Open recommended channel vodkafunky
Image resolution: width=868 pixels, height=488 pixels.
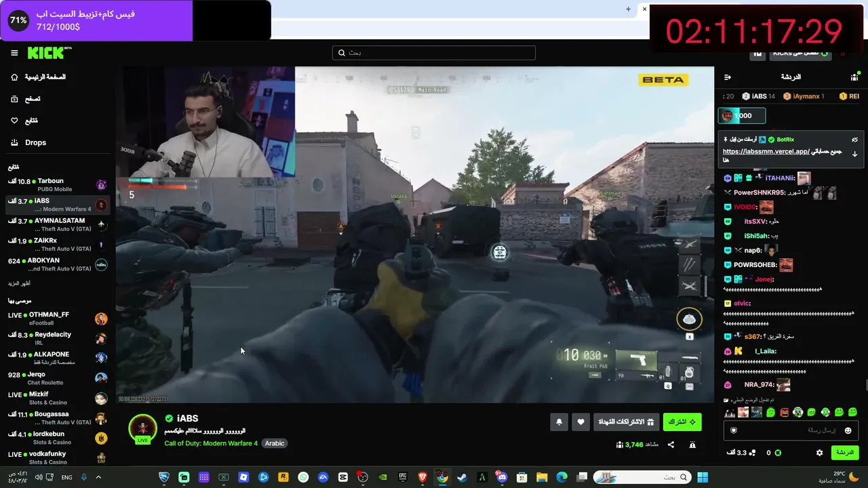(x=58, y=457)
